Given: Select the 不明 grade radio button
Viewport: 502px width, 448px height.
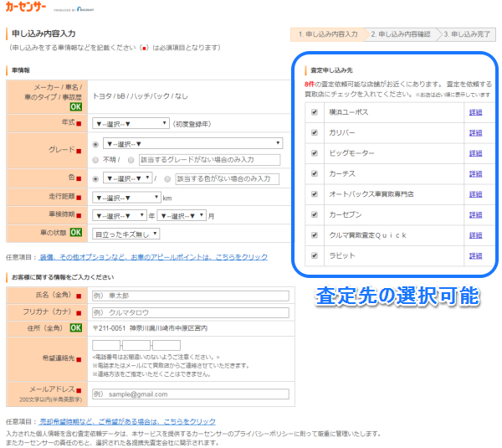Looking at the screenshot, I should [x=95, y=160].
